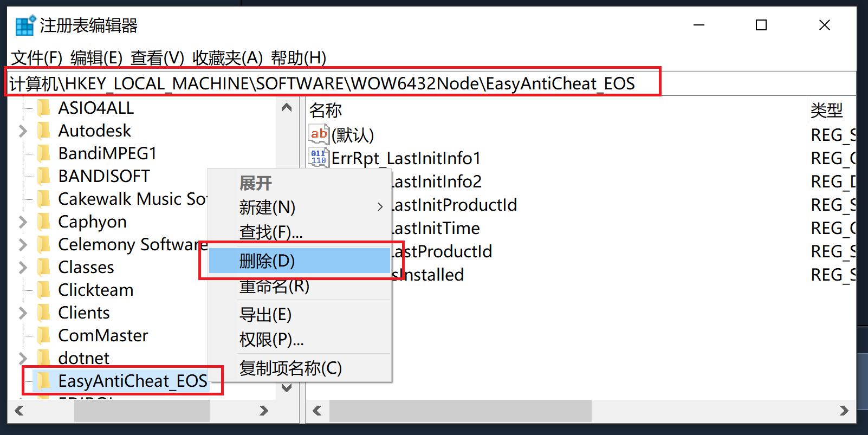The height and width of the screenshot is (435, 868).
Task: Select the Caphyon folder icon
Action: coord(44,222)
